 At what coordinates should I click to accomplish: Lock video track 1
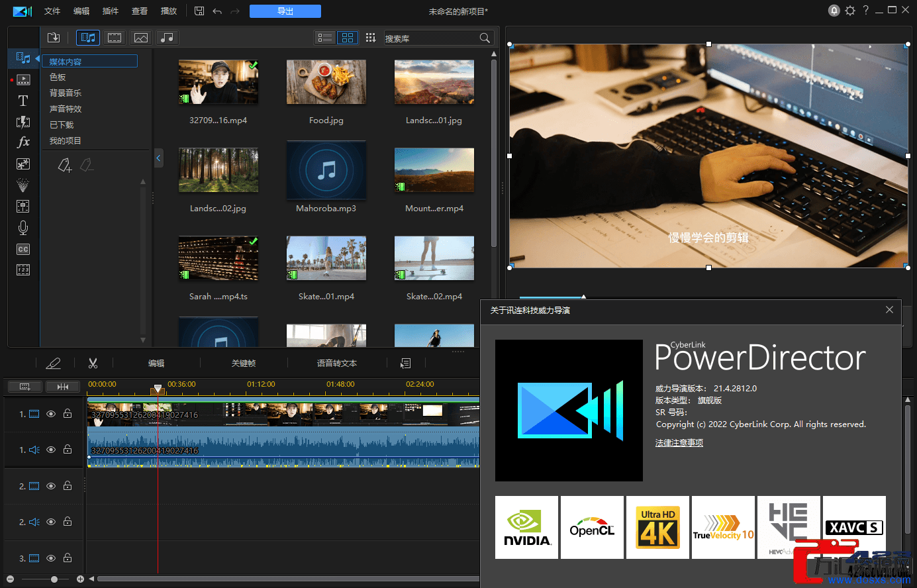(x=68, y=413)
